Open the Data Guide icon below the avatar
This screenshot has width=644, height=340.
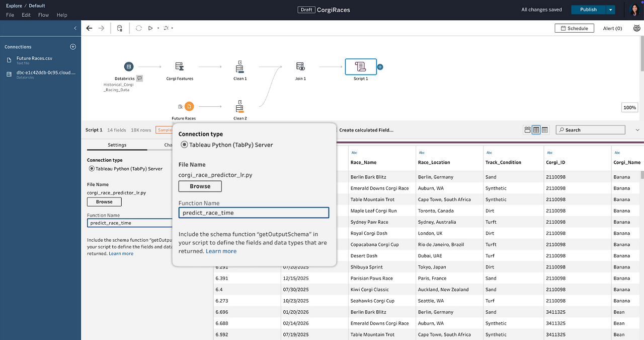pyautogui.click(x=636, y=28)
